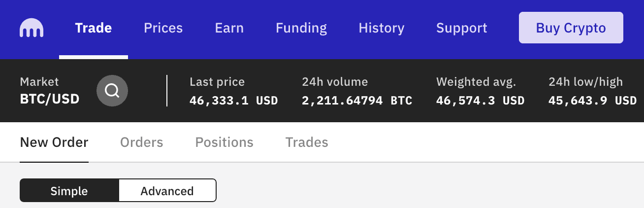The height and width of the screenshot is (208, 644).
Task: Go to the Prices page
Action: pos(163,28)
